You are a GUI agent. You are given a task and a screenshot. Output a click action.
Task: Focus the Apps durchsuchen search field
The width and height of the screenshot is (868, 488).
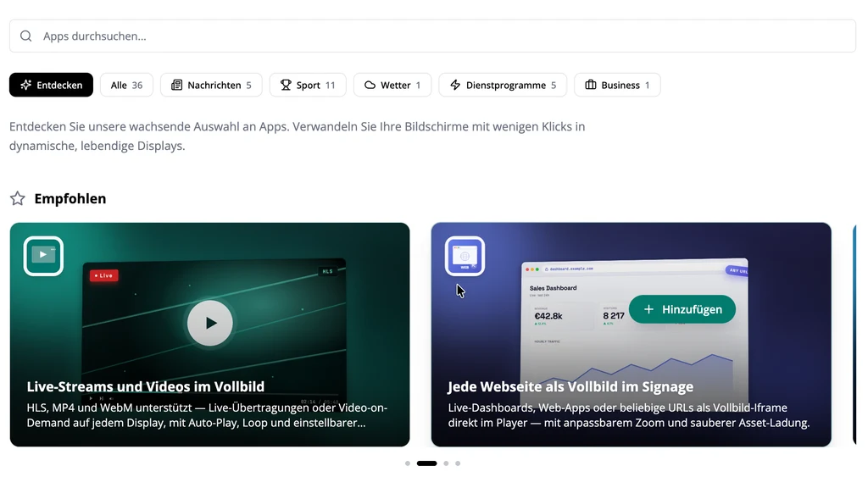click(432, 36)
